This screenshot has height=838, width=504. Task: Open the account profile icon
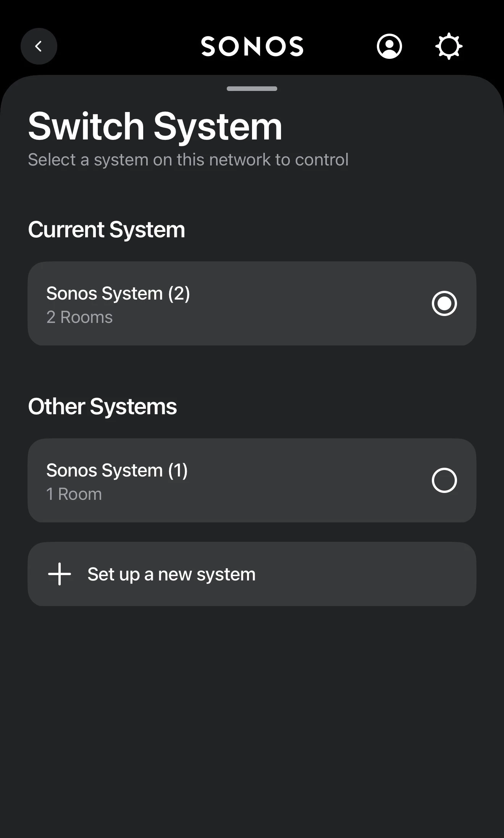(389, 46)
